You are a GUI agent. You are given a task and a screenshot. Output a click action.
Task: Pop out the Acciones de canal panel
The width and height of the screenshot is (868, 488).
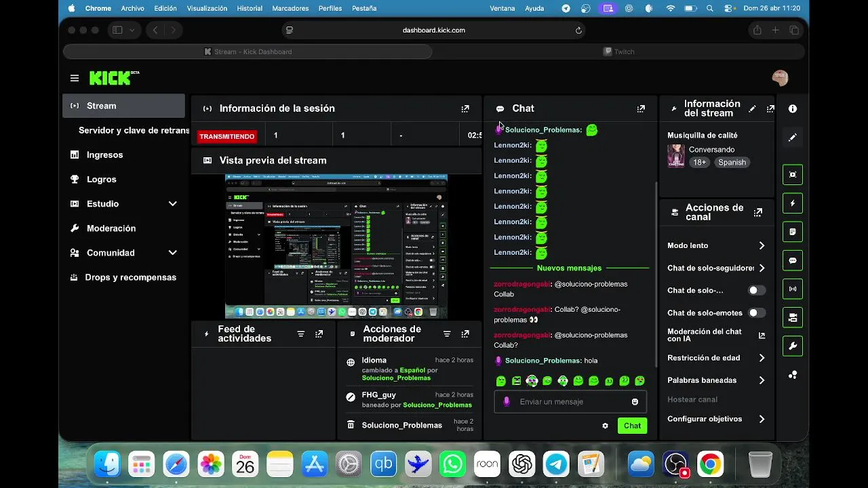click(758, 212)
